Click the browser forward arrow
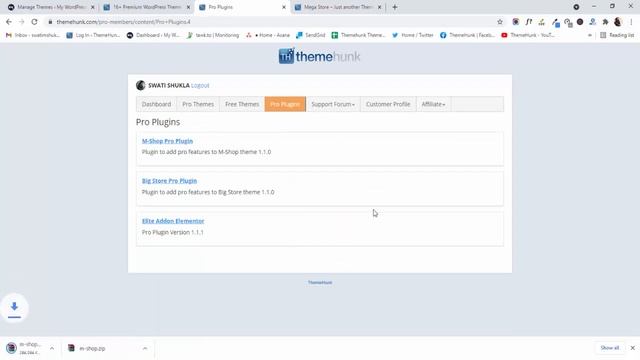This screenshot has height=360, width=640. coord(22,22)
